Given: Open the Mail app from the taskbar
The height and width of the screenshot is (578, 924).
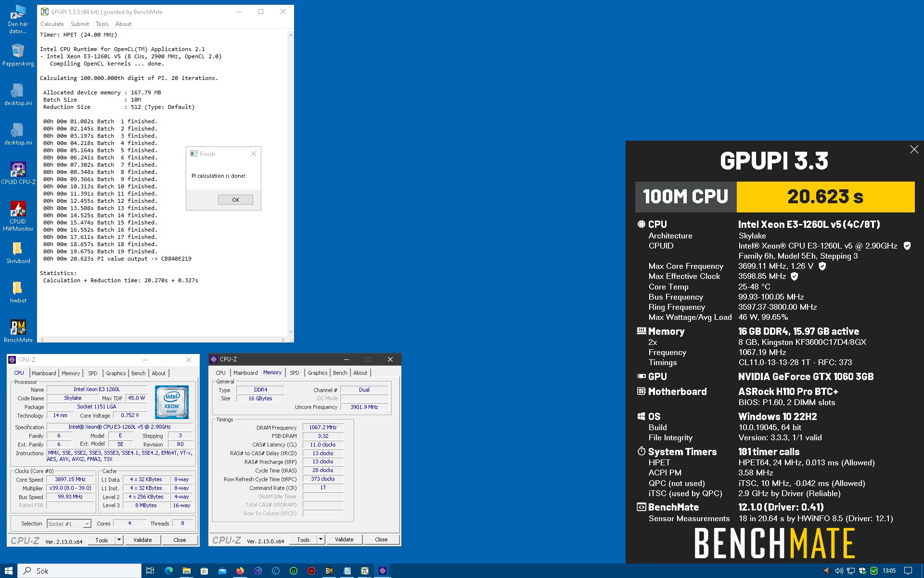Looking at the screenshot, I should click(x=222, y=571).
